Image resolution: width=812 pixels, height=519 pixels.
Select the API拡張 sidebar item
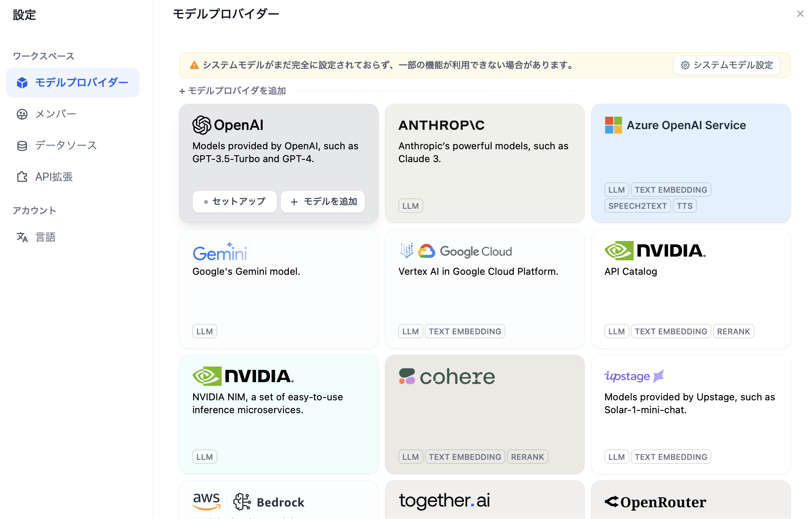tap(54, 177)
